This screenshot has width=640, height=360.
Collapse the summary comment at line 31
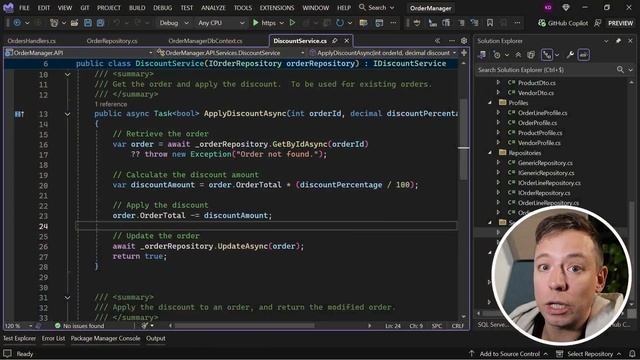tap(67, 298)
